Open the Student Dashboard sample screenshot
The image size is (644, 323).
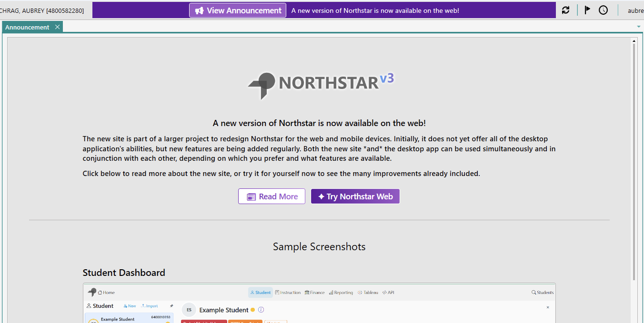click(x=319, y=303)
